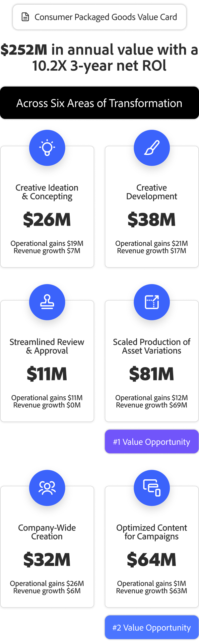
Task: Click the $32M Company-Wide Creation value
Action: pos(47,560)
